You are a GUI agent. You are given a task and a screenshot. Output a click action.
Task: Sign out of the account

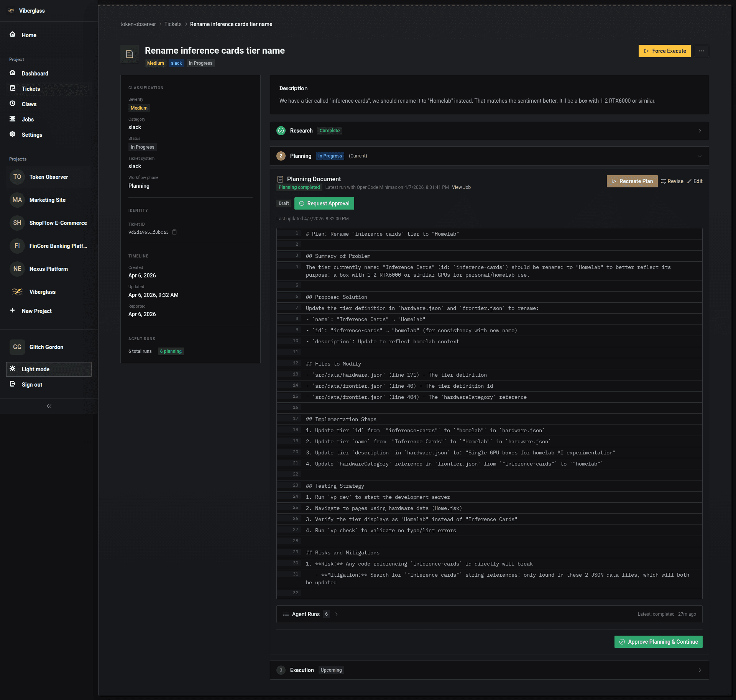point(31,384)
